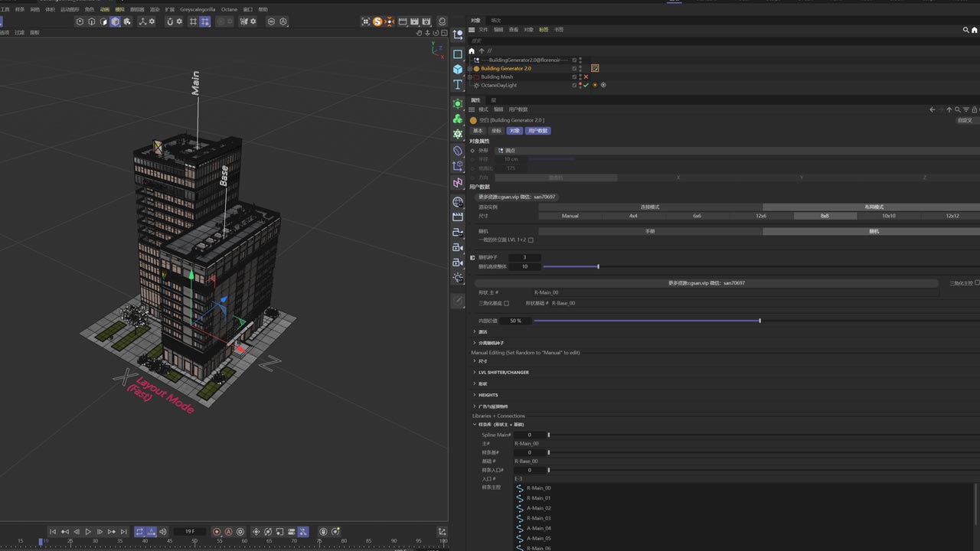Click the Rectangle spline tool icon
This screenshot has height=551, width=980.
458,54
